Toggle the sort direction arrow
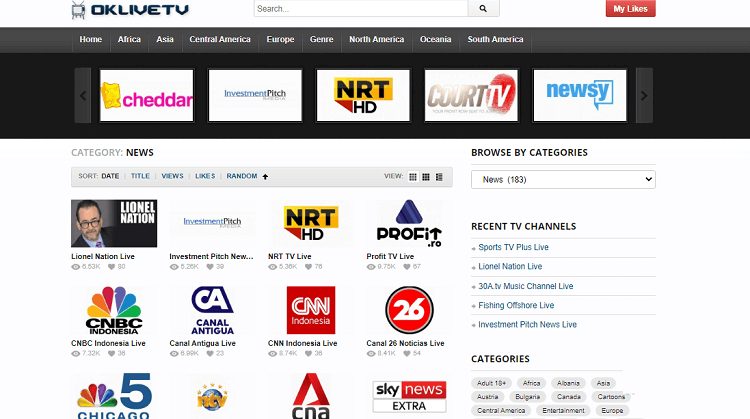This screenshot has width=750, height=419. click(265, 176)
